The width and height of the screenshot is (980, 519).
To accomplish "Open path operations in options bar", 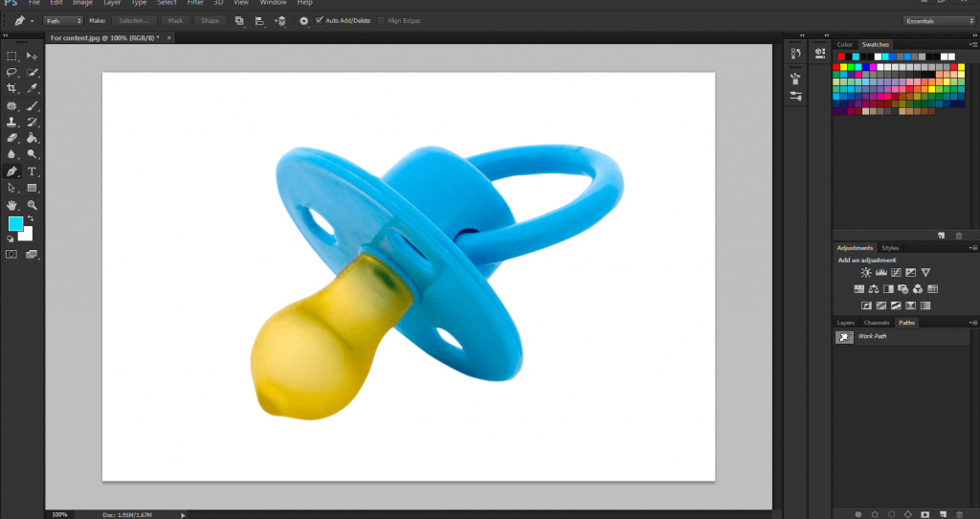I will (239, 21).
